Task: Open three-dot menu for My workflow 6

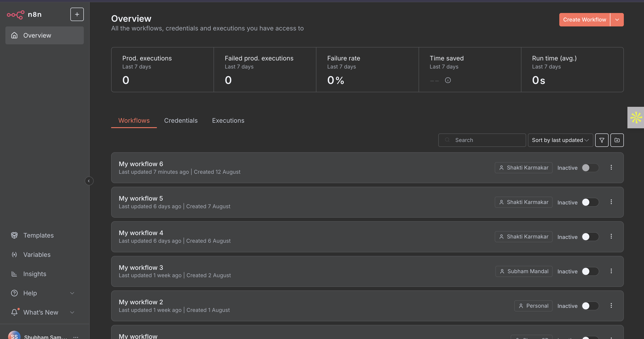Action: (611, 167)
